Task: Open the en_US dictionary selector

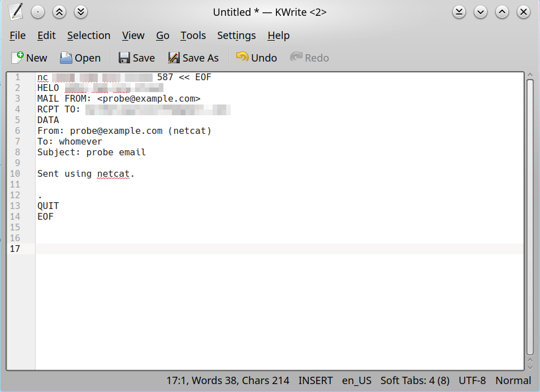Action: coord(357,381)
